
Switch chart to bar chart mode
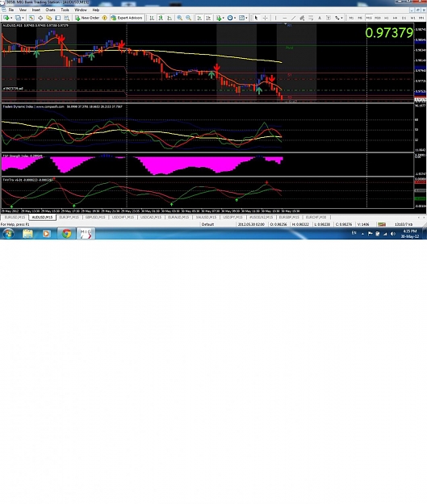152,18
